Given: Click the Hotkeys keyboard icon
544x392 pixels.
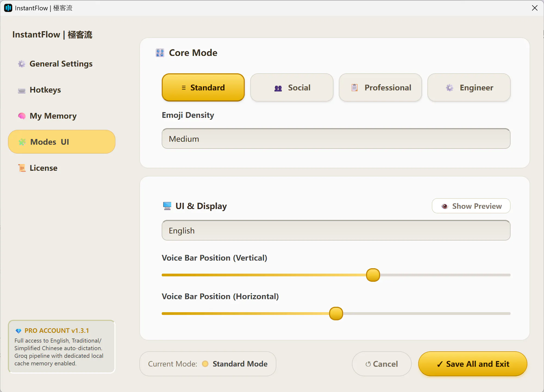Looking at the screenshot, I should coord(22,90).
